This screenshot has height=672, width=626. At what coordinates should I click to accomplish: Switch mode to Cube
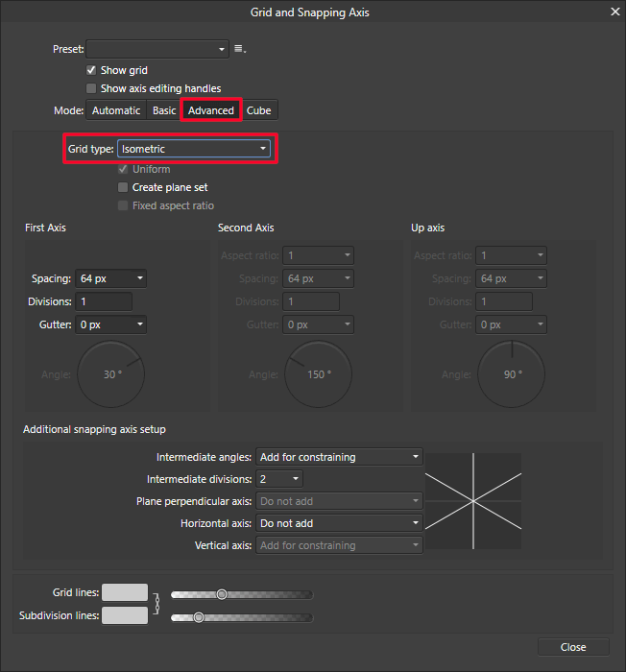click(258, 110)
